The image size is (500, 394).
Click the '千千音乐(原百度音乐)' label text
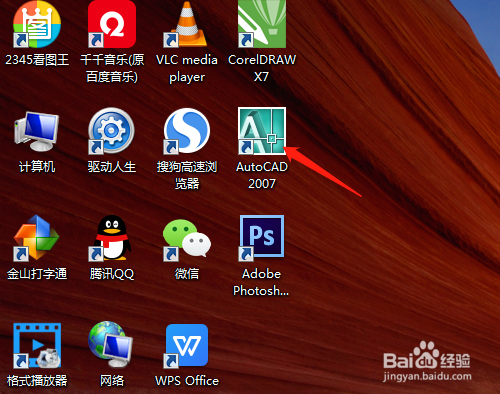tap(112, 68)
